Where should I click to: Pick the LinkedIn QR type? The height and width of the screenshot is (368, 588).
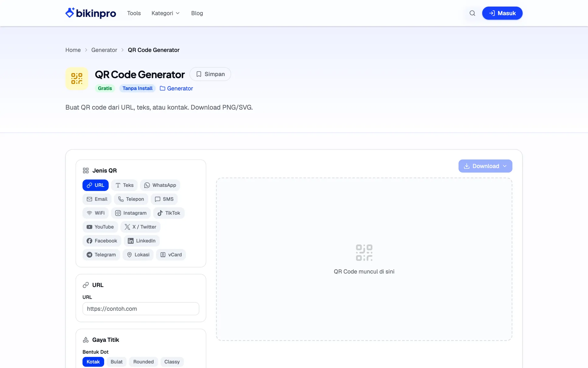tap(142, 241)
